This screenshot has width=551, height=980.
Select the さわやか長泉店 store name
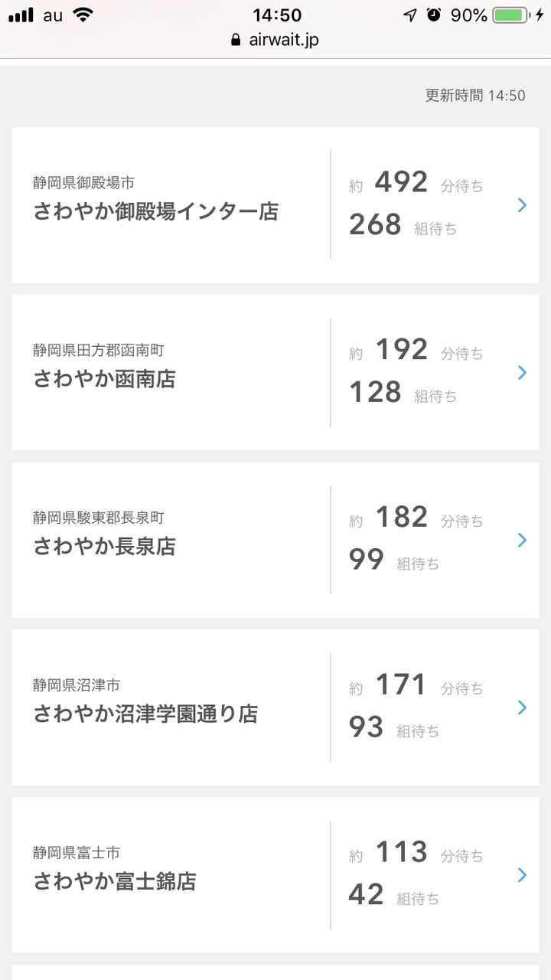coord(104,547)
